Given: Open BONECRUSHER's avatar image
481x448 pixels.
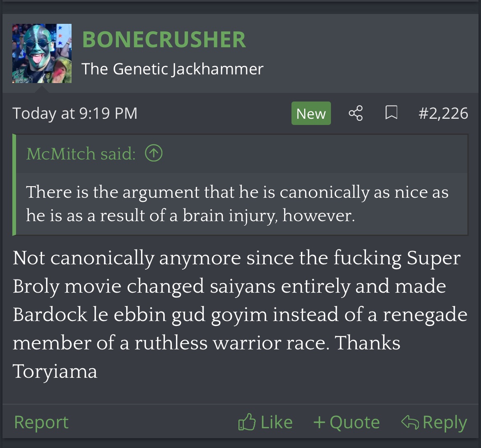Looking at the screenshot, I should click(x=42, y=53).
